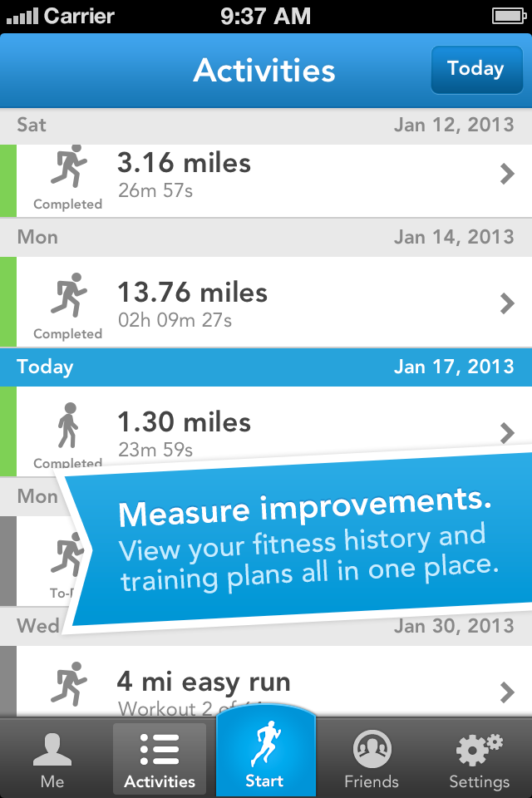Click runner icon of 4 mi easy run

pos(69,684)
